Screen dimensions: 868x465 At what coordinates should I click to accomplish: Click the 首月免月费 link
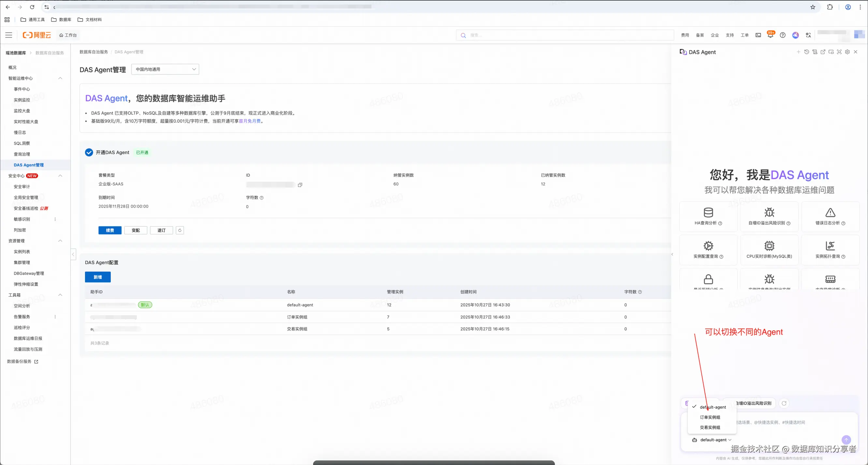click(x=249, y=121)
